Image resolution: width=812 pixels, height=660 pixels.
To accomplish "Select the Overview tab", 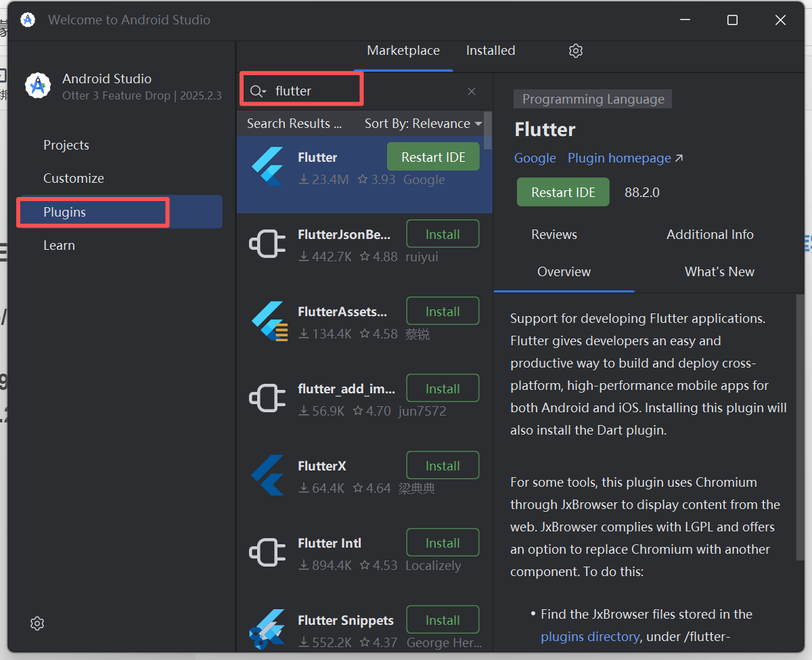I will [564, 271].
